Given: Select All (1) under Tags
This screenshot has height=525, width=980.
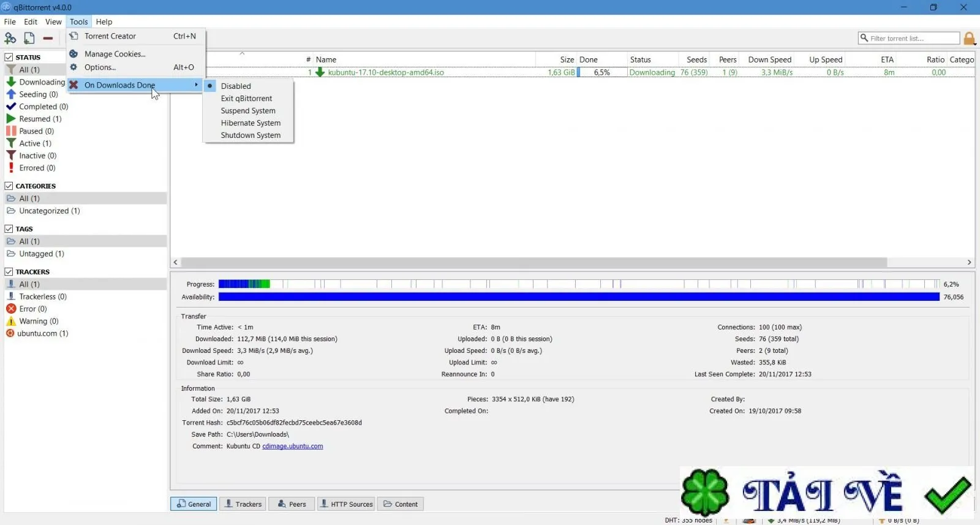Looking at the screenshot, I should (x=86, y=241).
